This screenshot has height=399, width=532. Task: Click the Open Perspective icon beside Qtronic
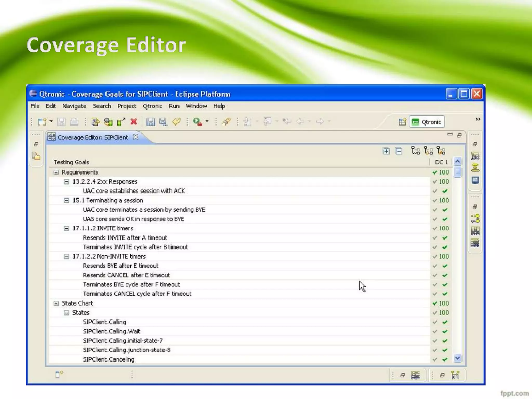[402, 122]
